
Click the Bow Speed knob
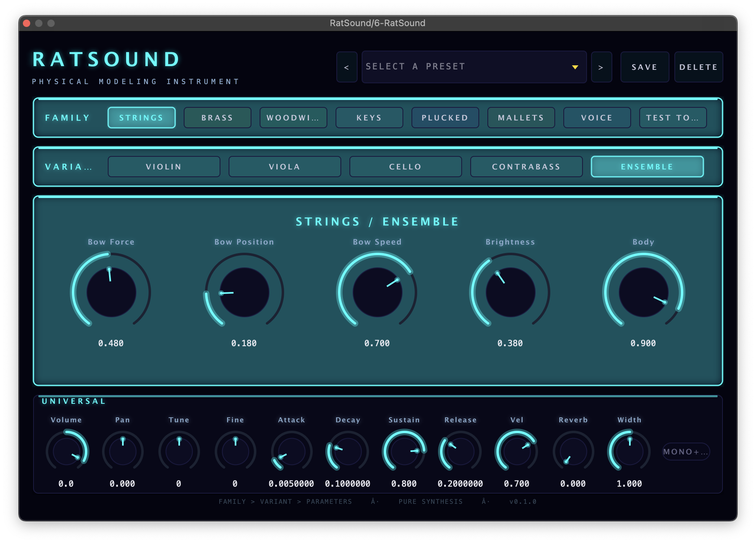point(377,292)
